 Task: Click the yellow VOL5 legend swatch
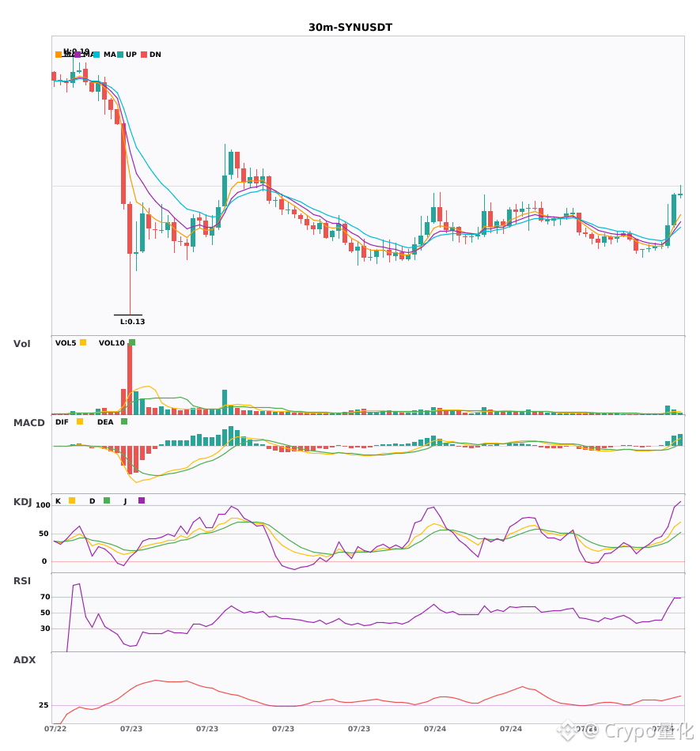point(83,342)
